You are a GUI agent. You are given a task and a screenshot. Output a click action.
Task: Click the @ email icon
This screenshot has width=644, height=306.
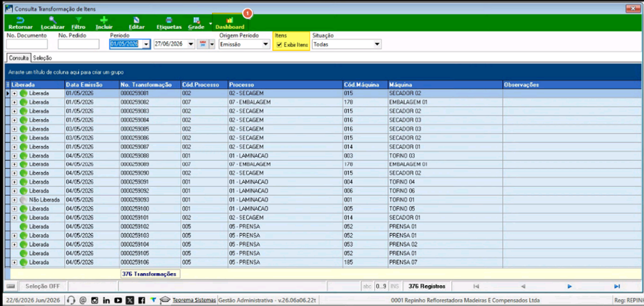pos(82,300)
